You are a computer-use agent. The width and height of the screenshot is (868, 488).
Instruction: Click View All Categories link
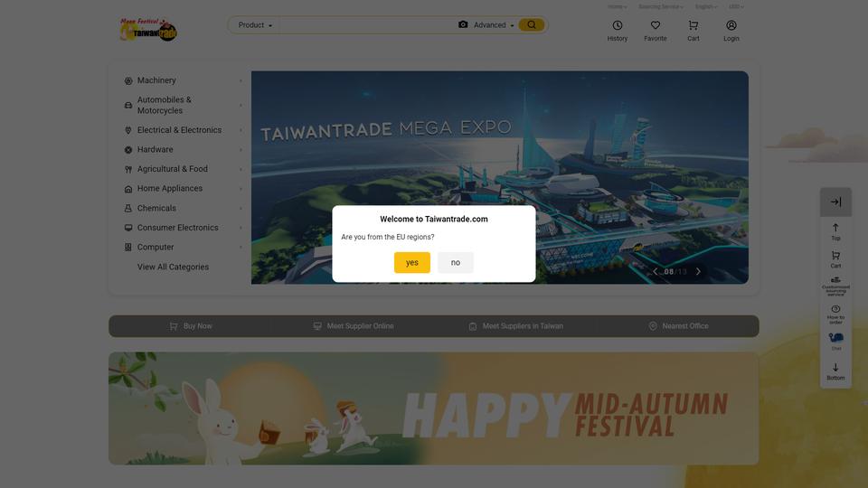173,267
